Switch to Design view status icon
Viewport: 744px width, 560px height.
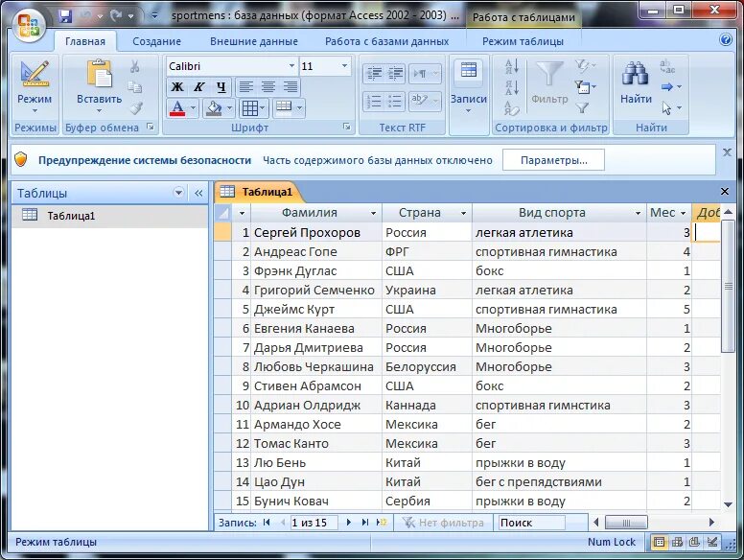[712, 542]
